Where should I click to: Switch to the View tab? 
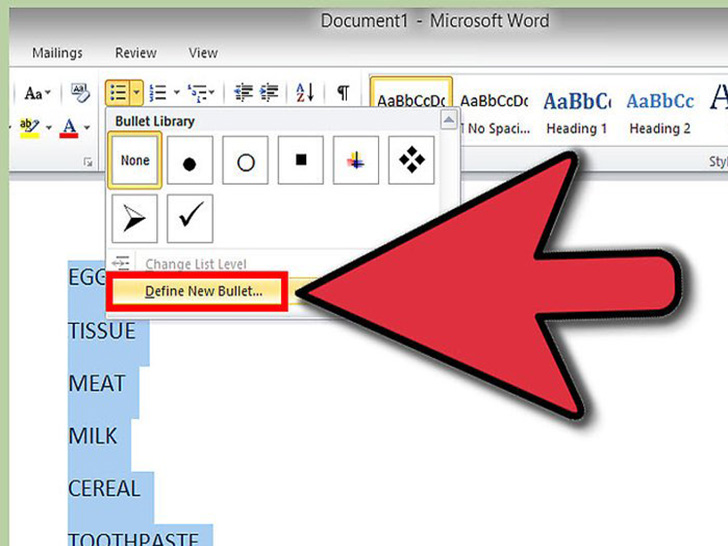click(x=203, y=53)
